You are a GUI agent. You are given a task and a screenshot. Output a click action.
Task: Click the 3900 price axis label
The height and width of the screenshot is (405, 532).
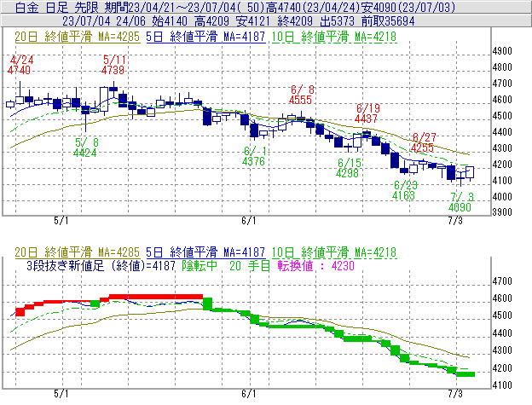502,212
